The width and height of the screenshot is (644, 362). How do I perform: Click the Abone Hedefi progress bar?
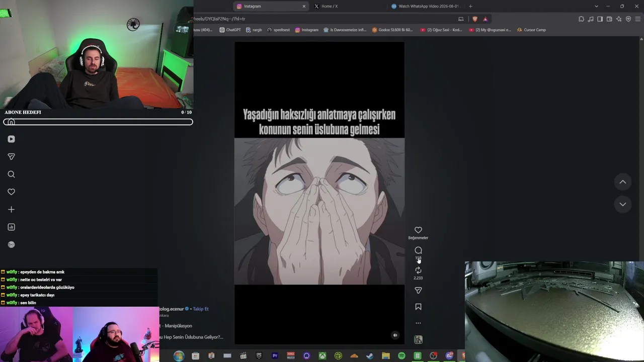[x=98, y=122]
